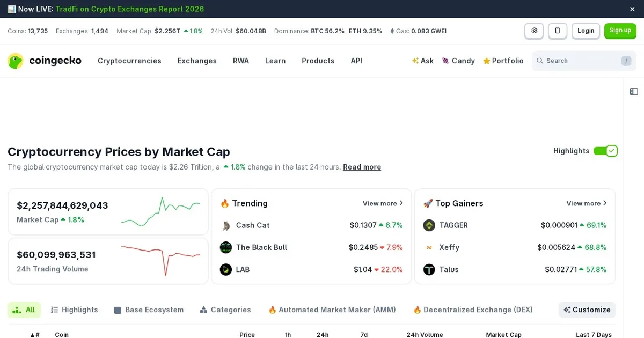
Task: Select the Categories tab
Action: tap(225, 310)
